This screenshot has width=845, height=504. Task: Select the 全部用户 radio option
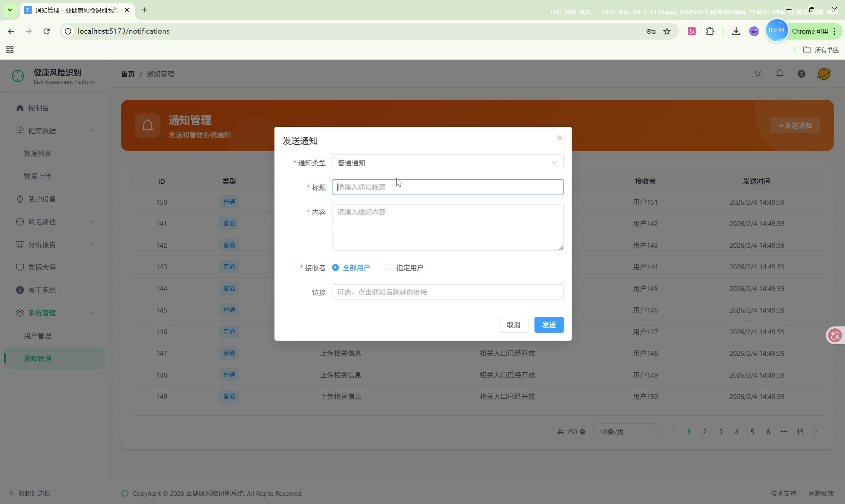(x=335, y=268)
